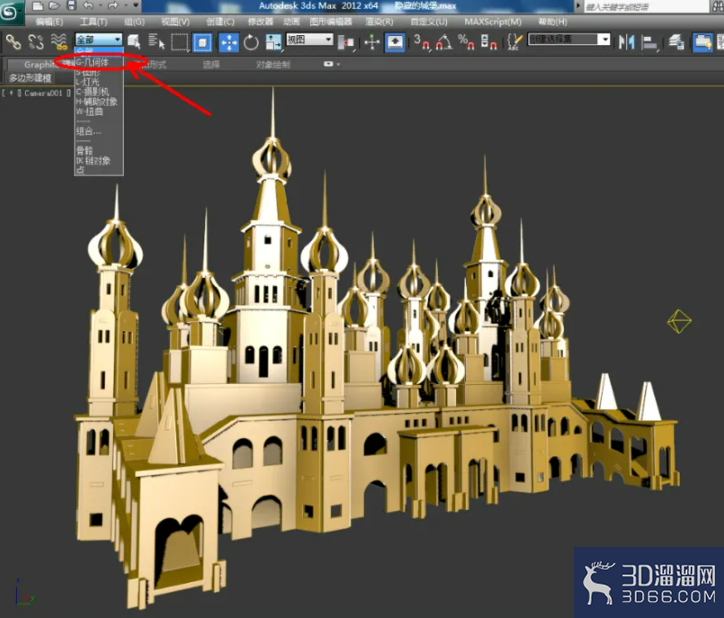The width and height of the screenshot is (724, 618).
Task: Open the 工具(T) menu
Action: (x=94, y=22)
